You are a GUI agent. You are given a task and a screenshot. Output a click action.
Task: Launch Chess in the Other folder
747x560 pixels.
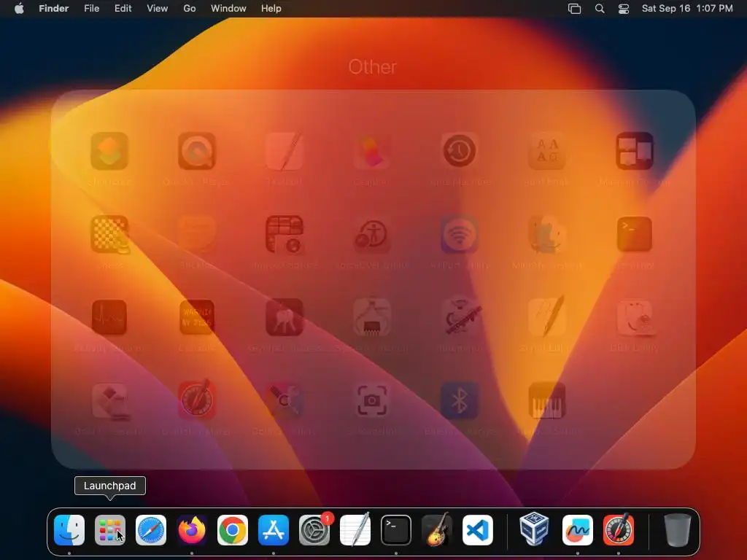click(109, 234)
